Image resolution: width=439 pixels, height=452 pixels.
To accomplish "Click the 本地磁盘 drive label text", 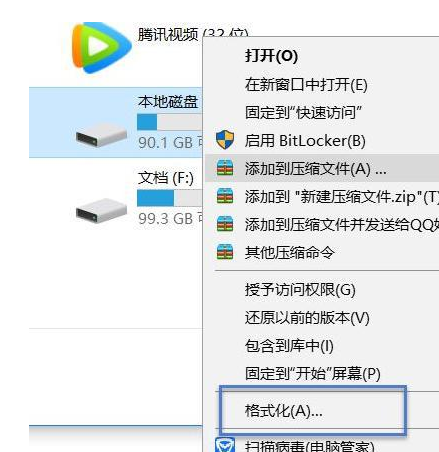I will tap(168, 101).
